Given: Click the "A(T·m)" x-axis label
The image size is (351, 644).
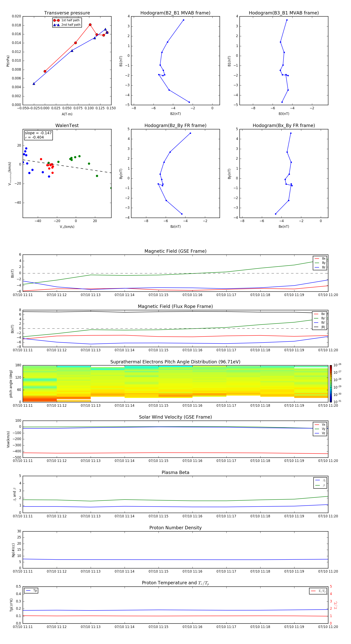Looking at the screenshot, I should tap(67, 114).
